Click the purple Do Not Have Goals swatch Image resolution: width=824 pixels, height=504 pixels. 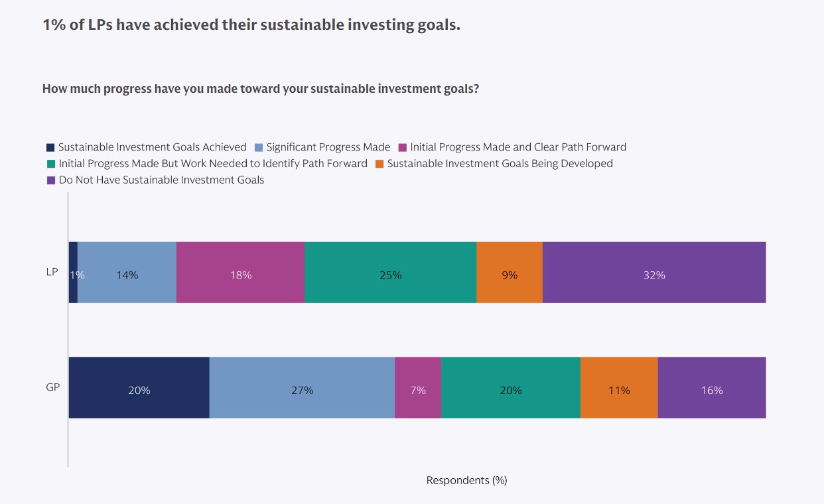coord(50,180)
